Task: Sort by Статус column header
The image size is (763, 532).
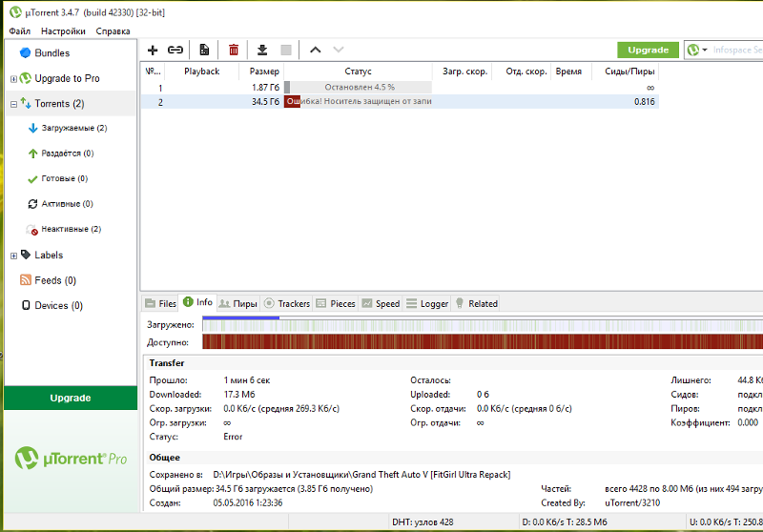Action: tap(359, 72)
